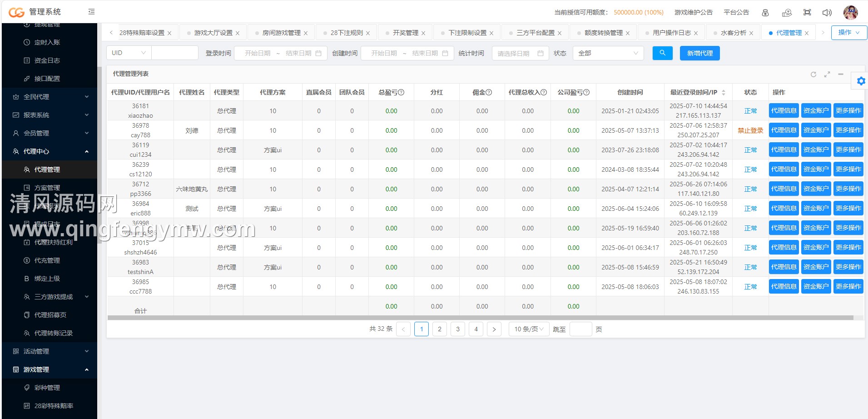Image resolution: width=868 pixels, height=419 pixels.
Task: Click the 新增代理 button
Action: [699, 53]
